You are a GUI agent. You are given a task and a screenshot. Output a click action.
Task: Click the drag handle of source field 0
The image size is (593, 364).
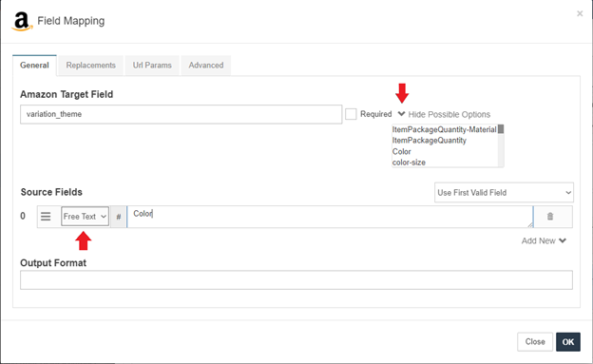46,217
